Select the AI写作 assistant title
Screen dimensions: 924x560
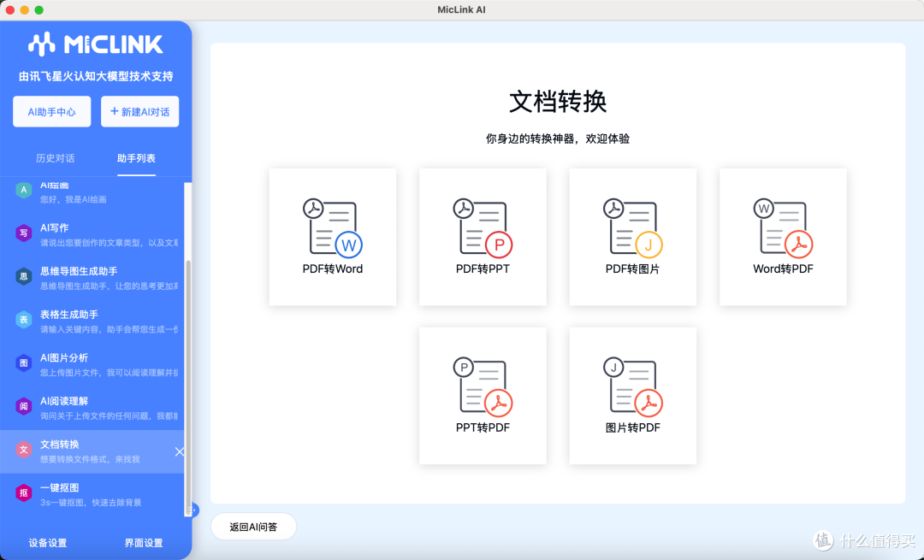coord(54,228)
